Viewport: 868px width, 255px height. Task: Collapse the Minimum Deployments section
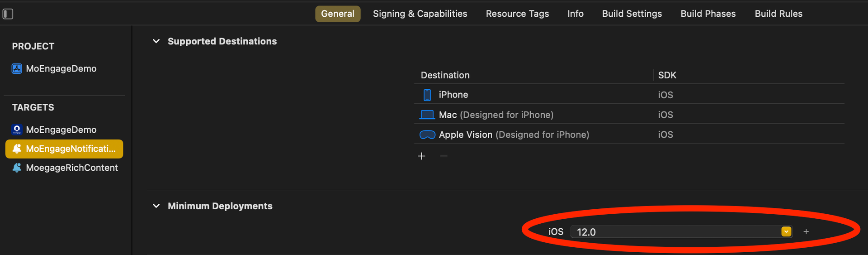pos(156,206)
